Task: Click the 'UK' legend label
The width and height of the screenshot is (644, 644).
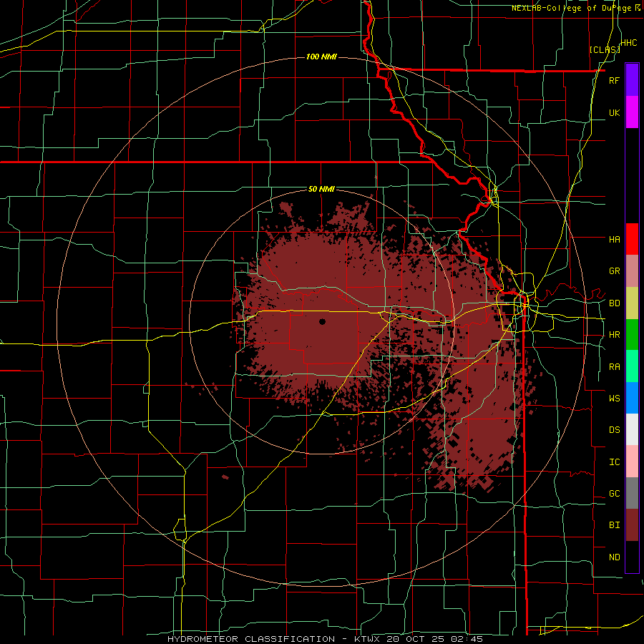Action: pos(614,112)
